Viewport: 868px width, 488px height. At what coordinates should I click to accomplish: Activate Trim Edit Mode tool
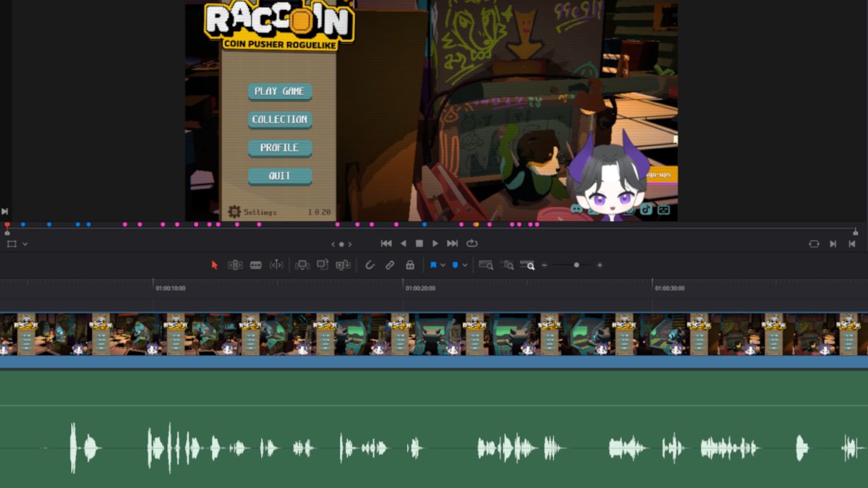coord(235,265)
